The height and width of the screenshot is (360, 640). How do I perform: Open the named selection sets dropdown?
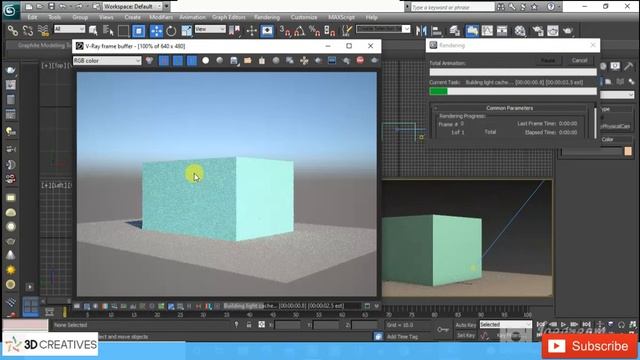[383, 29]
